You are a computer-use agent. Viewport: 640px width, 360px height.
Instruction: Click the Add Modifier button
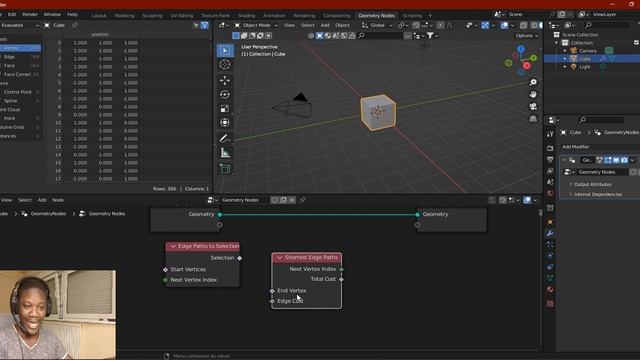click(x=576, y=147)
